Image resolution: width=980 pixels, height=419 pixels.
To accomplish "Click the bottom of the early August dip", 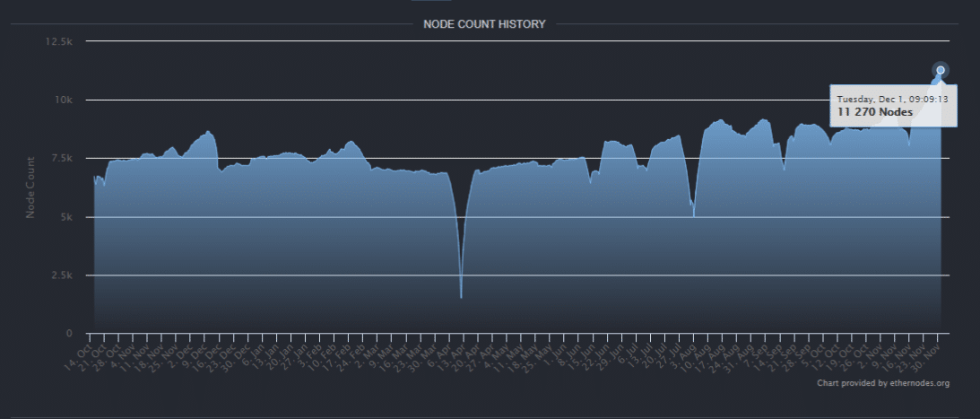I will coord(693,215).
